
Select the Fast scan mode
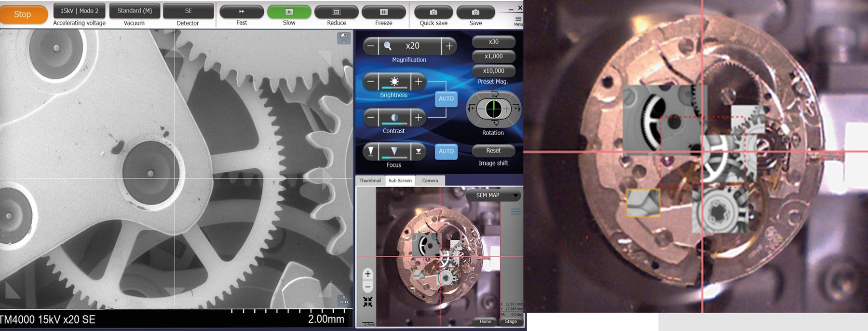242,12
